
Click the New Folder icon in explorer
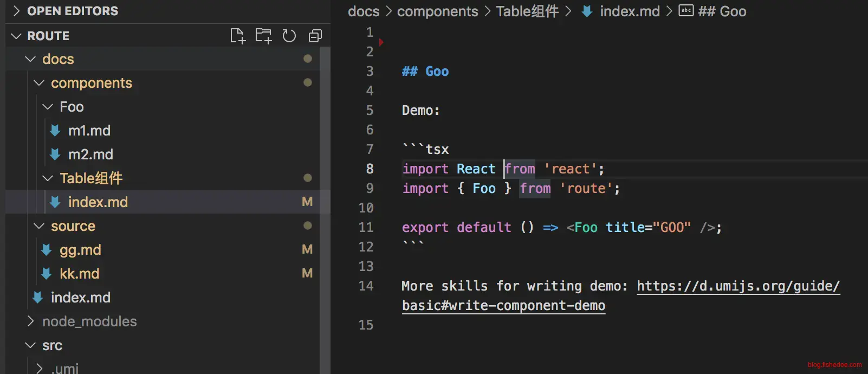[263, 36]
